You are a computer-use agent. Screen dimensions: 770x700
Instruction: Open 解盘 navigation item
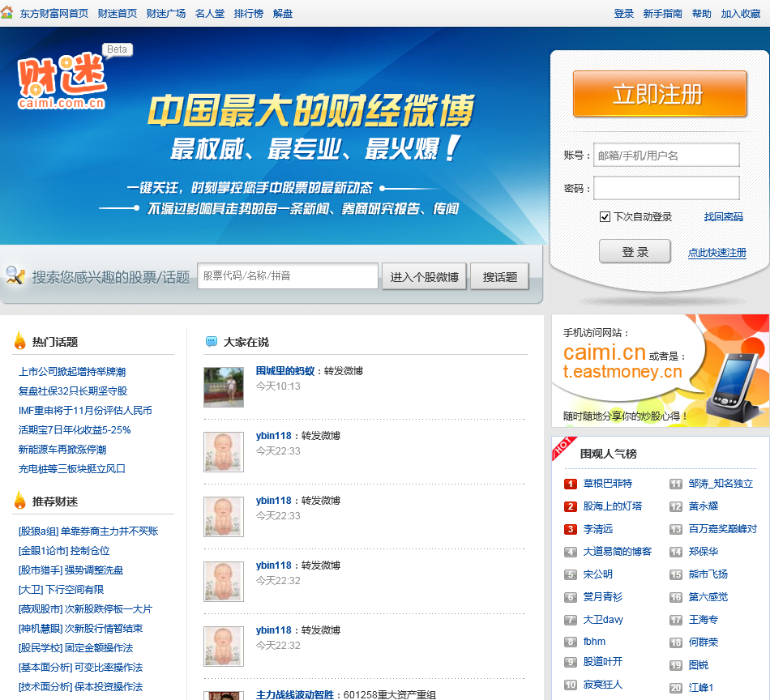coord(282,14)
